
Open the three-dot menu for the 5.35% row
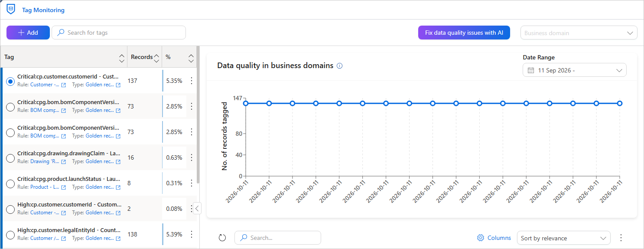192,81
